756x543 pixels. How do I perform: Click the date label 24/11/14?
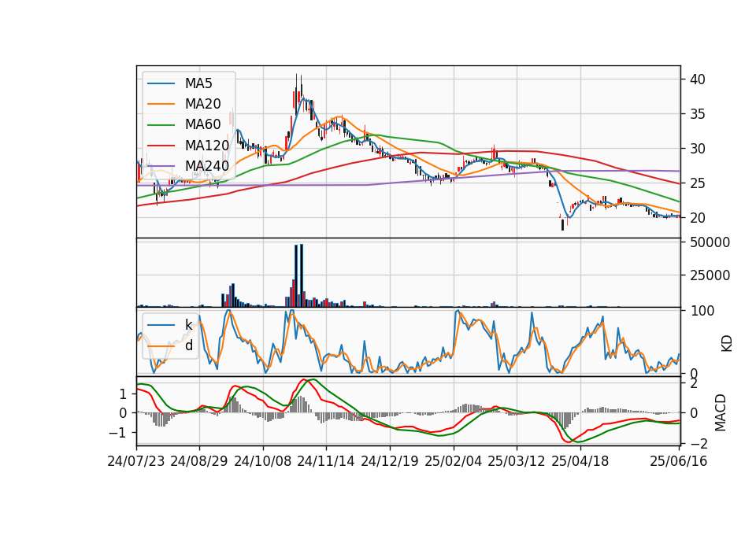(326, 462)
